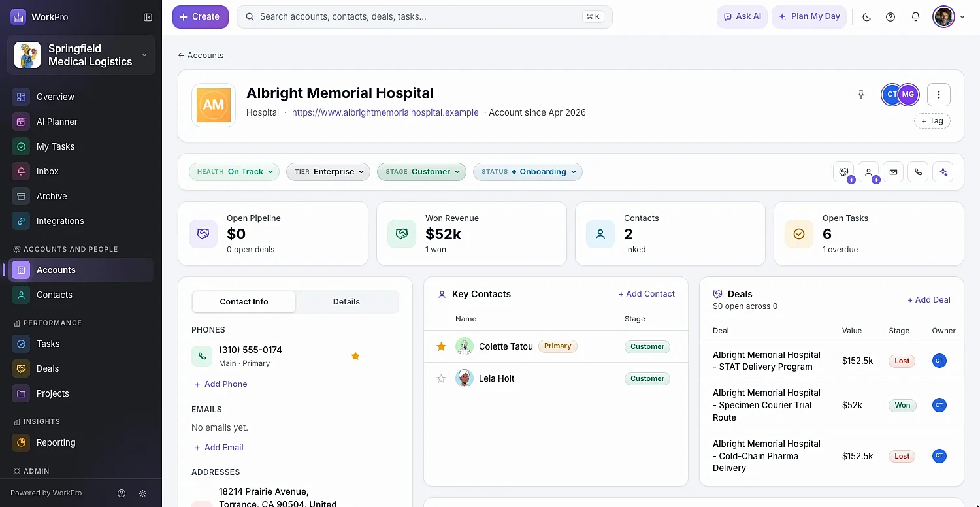Open the Tier Enterprise dropdown

click(328, 172)
